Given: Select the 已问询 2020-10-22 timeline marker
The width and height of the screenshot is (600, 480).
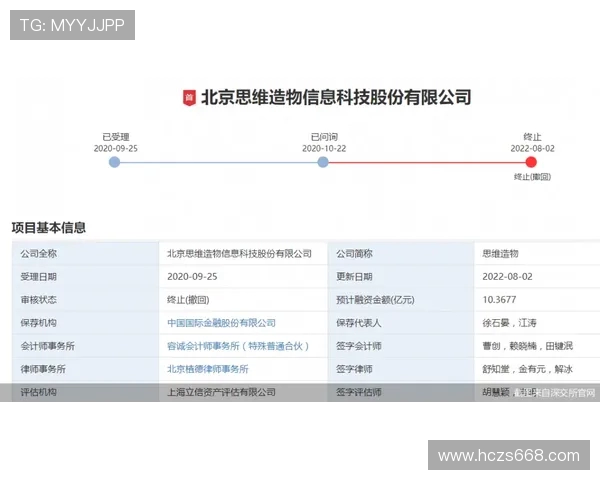Looking at the screenshot, I should click(323, 162).
